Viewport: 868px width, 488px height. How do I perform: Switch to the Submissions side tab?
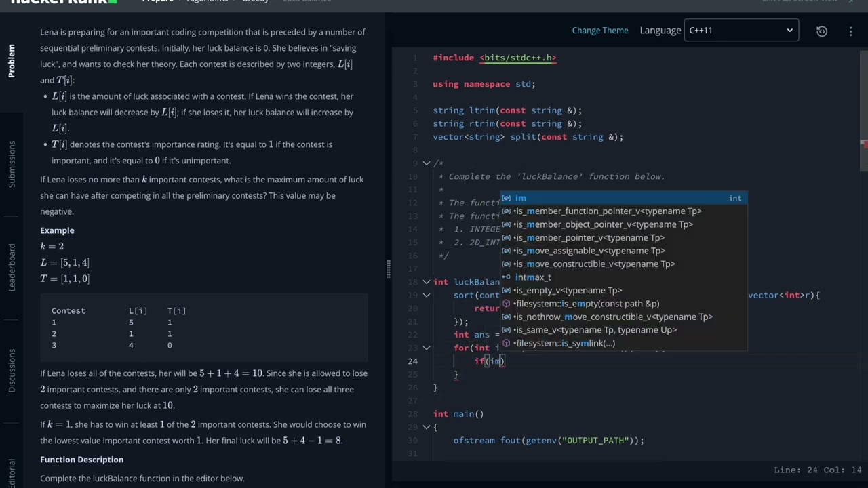pyautogui.click(x=12, y=164)
